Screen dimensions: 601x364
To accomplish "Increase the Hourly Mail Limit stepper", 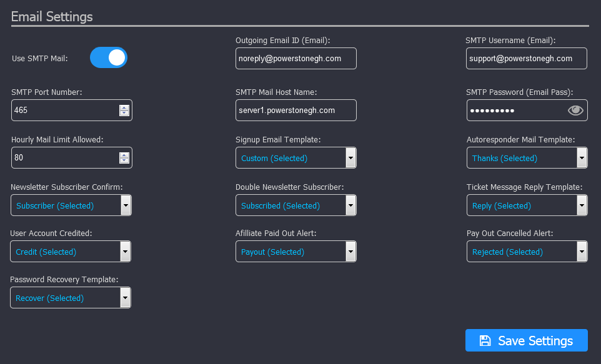I will tap(124, 155).
